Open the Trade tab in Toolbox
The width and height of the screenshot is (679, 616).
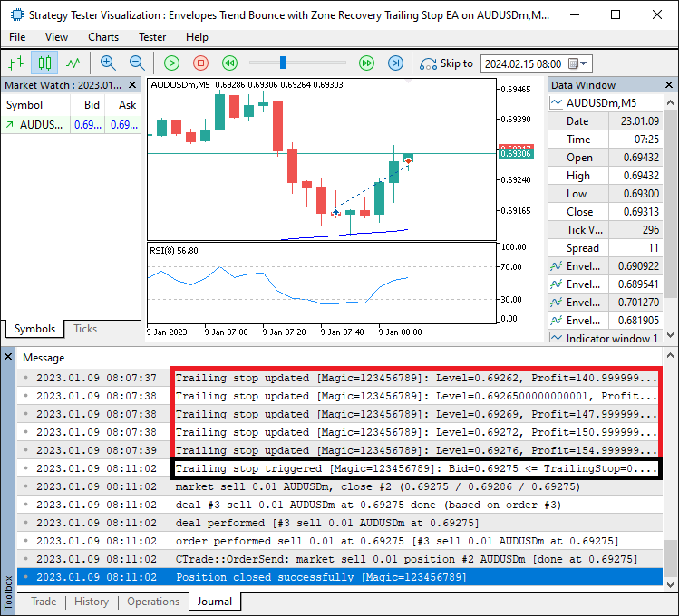pyautogui.click(x=44, y=602)
